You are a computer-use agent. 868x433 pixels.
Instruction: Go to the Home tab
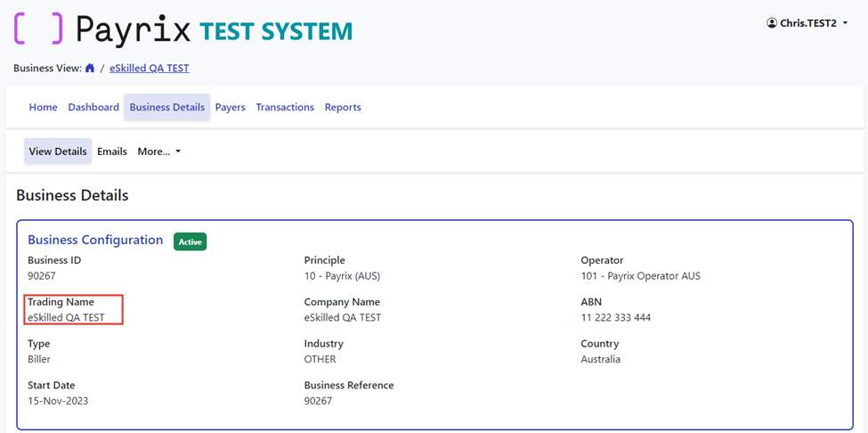point(44,107)
